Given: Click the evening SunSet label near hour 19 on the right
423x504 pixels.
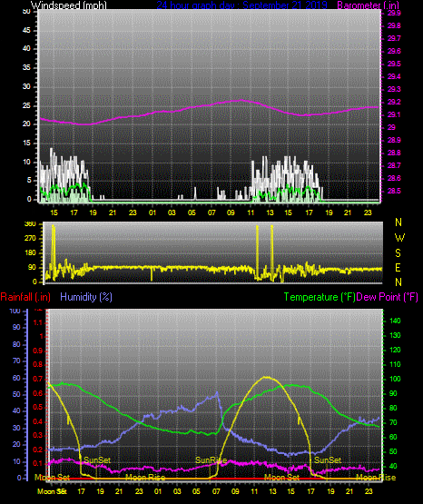Looking at the screenshot, I should pyautogui.click(x=328, y=460).
